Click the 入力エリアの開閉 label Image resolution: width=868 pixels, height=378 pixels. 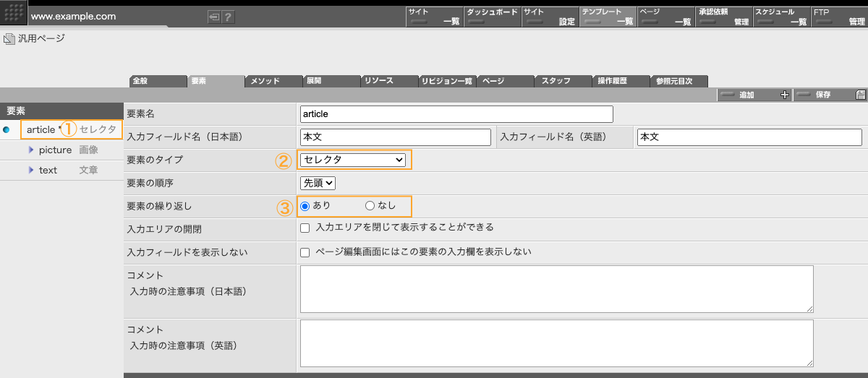pos(164,230)
